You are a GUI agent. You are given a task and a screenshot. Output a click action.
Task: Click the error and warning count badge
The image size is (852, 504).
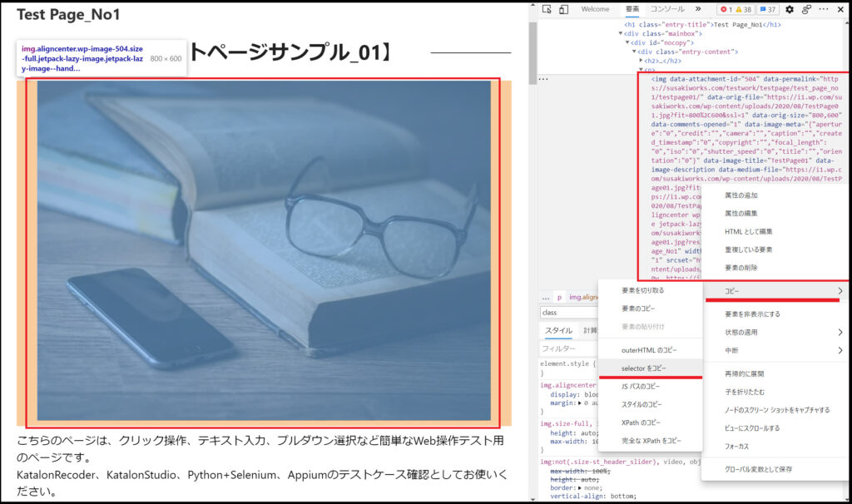(x=736, y=9)
